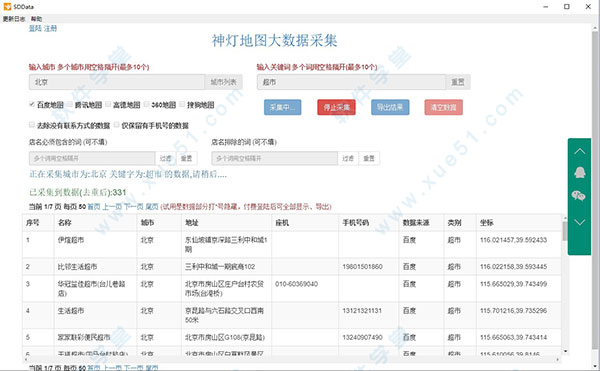Open the 更新日志 menu

click(x=14, y=19)
